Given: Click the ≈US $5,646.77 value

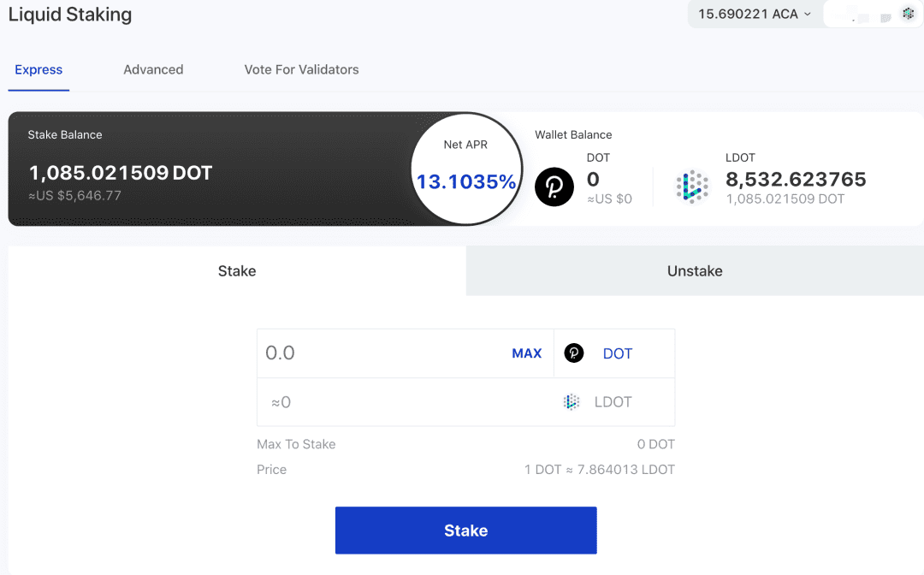Looking at the screenshot, I should click(74, 196).
